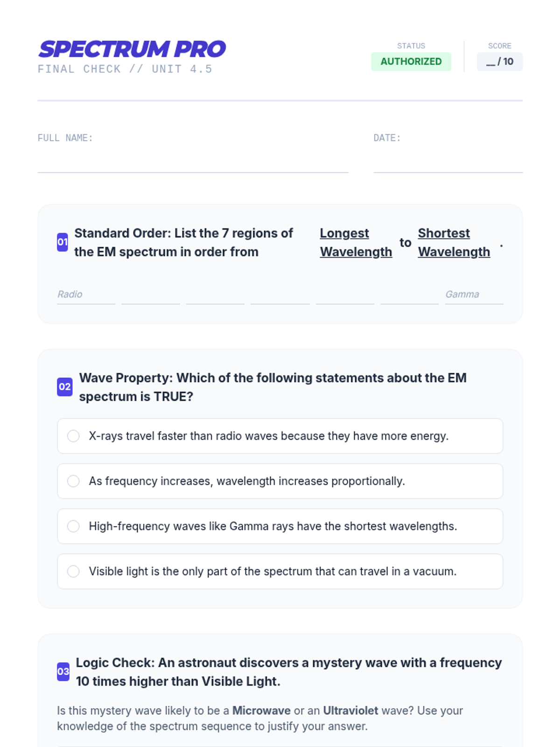Click the 02 question number badge

pos(65,387)
